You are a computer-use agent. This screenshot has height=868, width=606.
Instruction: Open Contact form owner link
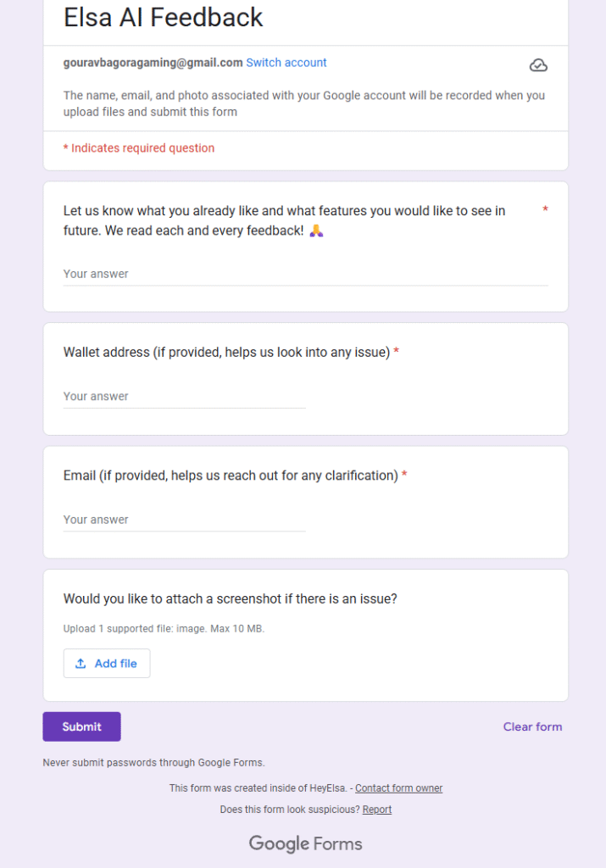398,787
